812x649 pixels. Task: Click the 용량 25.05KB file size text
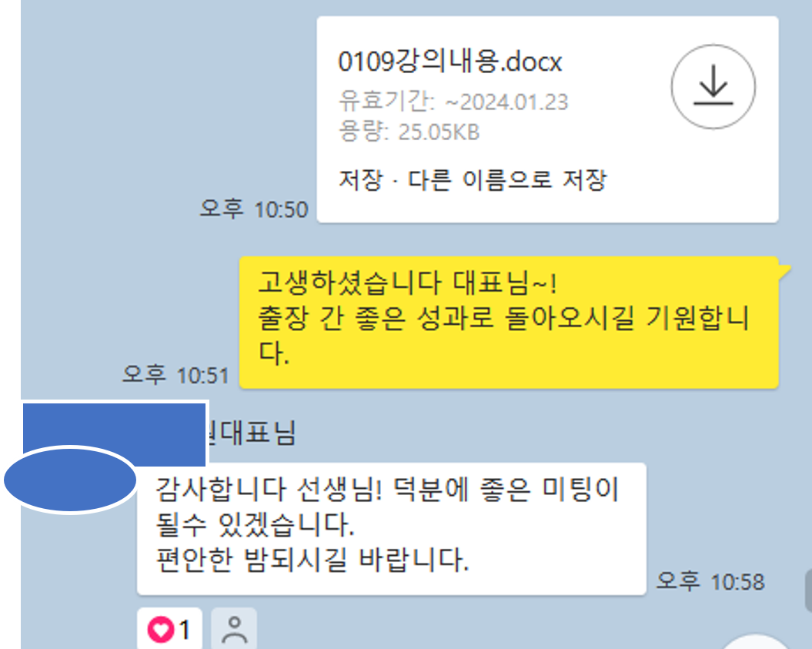coord(409,131)
